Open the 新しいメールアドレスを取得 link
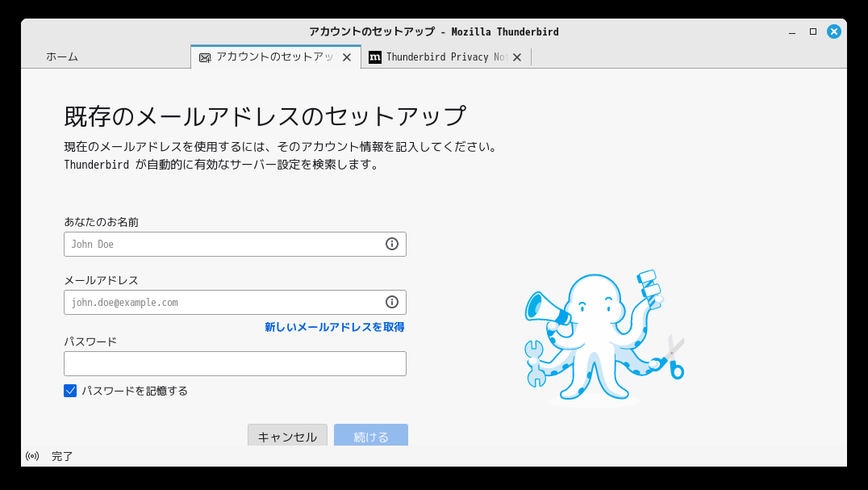868x490 pixels. click(334, 327)
